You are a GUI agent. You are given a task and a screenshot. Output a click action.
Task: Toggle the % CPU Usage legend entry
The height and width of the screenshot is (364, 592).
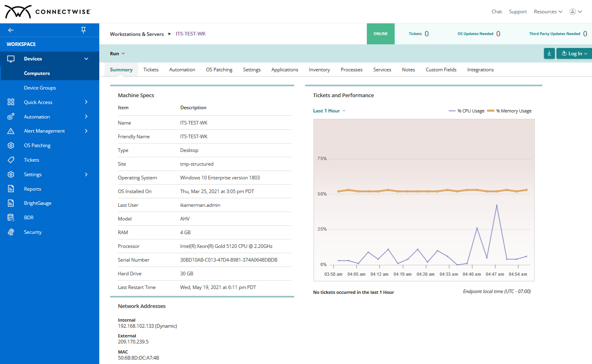(466, 110)
